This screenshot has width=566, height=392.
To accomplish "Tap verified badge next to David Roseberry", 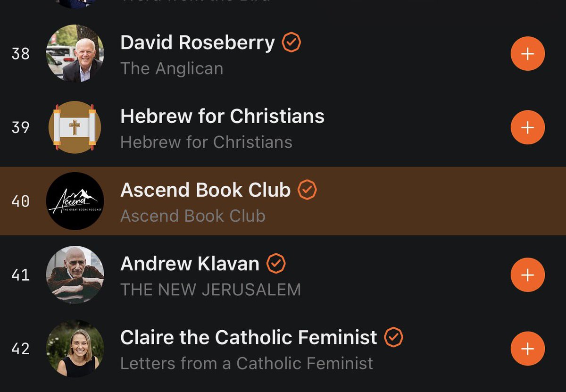I will point(291,42).
